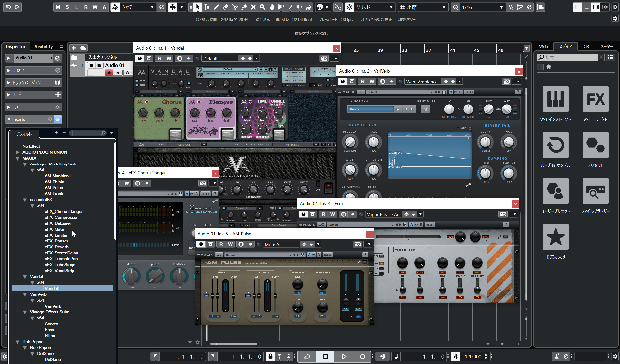
Task: Select the Zoom magnifier tool
Action: tap(262, 7)
